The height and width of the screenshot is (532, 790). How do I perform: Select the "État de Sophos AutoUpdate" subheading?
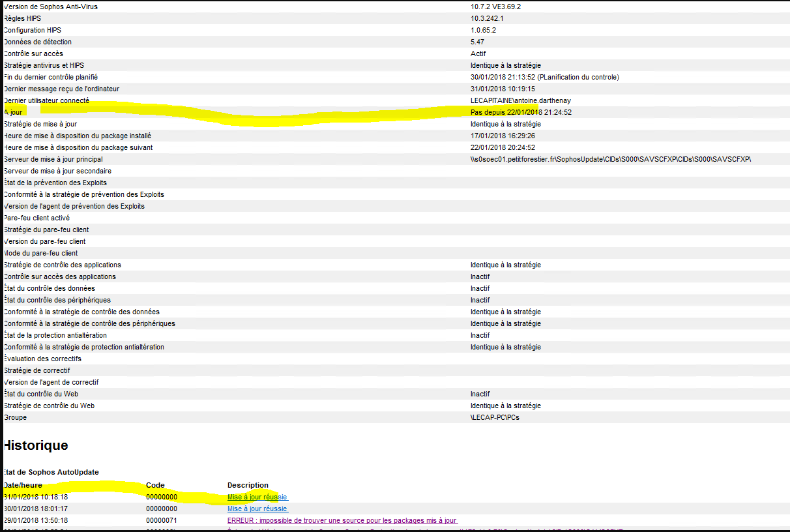51,472
